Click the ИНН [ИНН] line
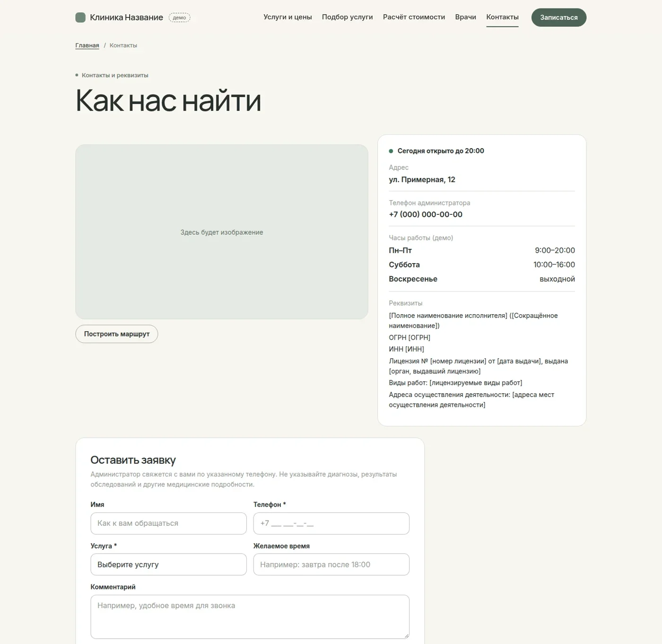662x644 pixels. (x=406, y=349)
